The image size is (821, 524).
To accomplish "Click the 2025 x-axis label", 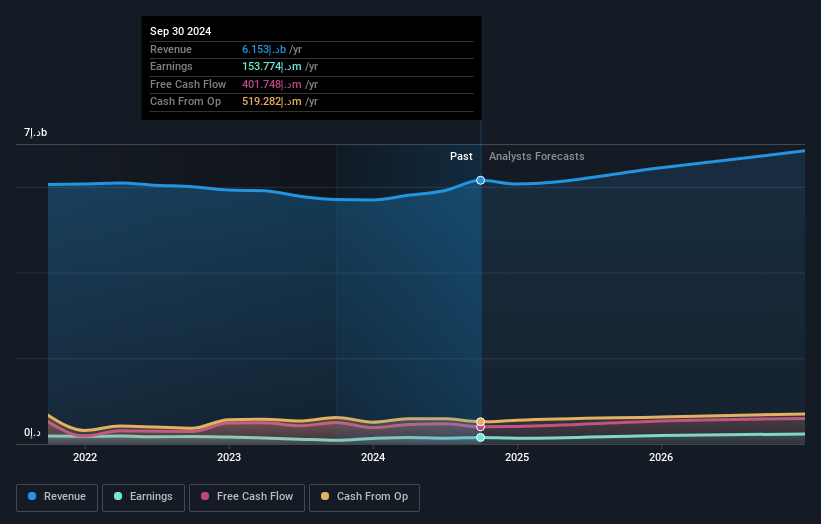I will 517,458.
